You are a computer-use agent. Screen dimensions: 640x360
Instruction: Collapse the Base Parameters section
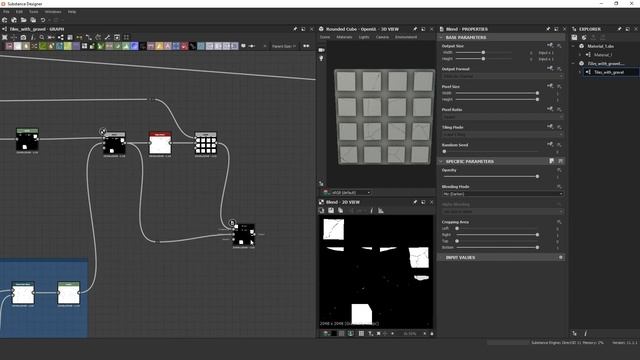click(x=441, y=37)
